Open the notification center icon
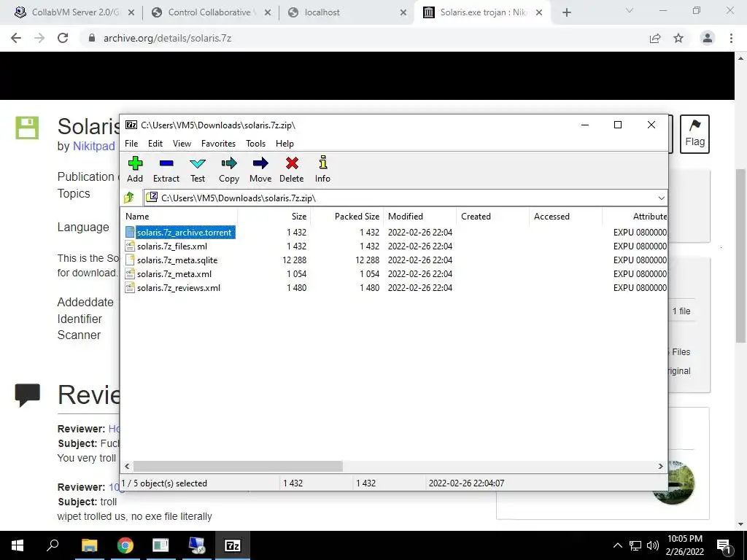747x560 pixels. pos(724,545)
